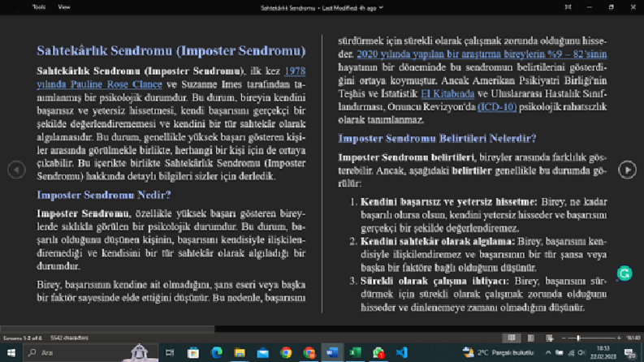Click the '5542 characters' status entry
Image resolution: width=644 pixels, height=362 pixels.
pyautogui.click(x=69, y=338)
